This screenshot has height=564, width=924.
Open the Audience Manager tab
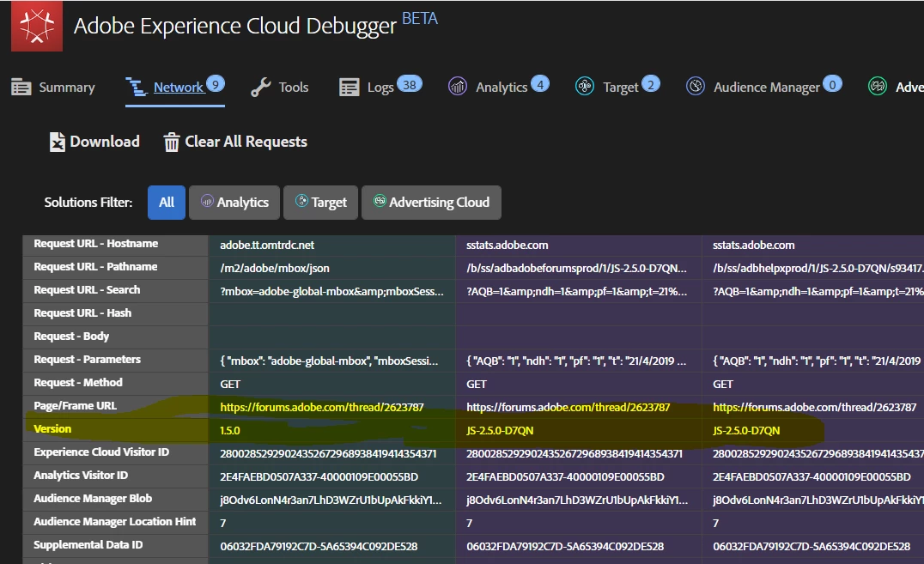point(766,88)
